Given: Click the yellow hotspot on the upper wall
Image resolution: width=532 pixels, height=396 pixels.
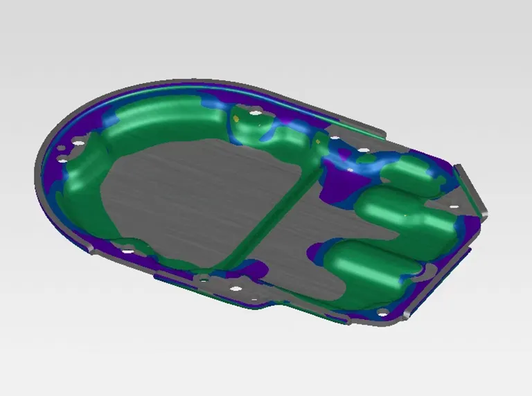Looking at the screenshot, I should (x=236, y=119).
